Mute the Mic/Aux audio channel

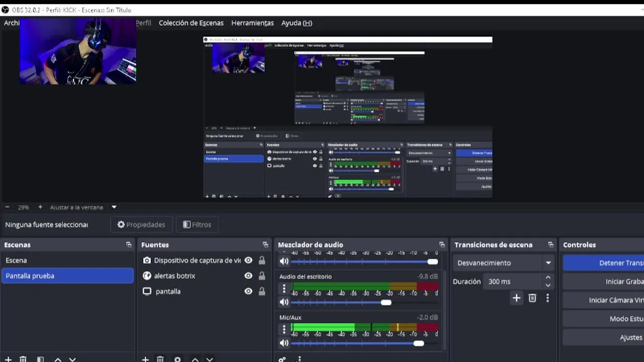pyautogui.click(x=284, y=343)
